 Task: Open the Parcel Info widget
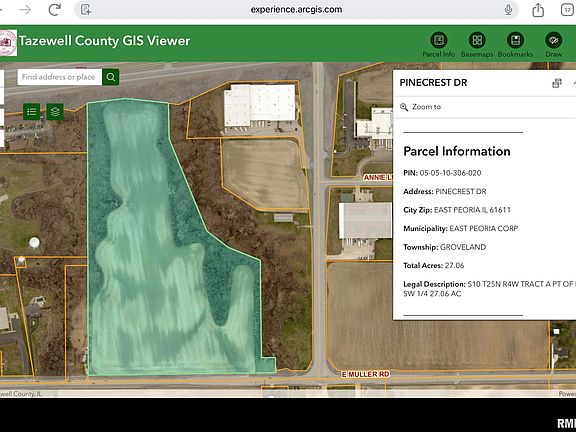439,45
